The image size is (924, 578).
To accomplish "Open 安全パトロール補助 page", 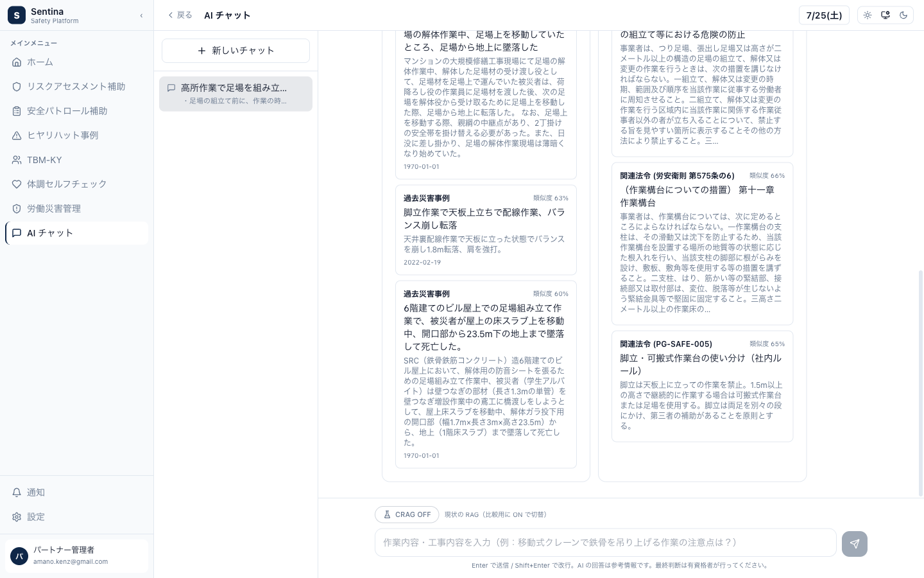I will (x=76, y=111).
